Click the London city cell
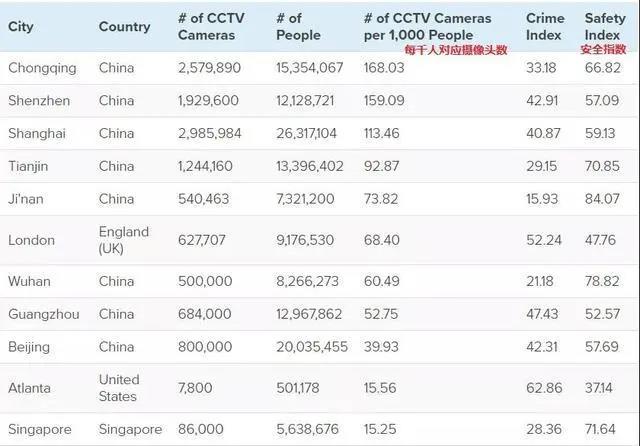Screen dimensions: 640x446 coord(29,240)
